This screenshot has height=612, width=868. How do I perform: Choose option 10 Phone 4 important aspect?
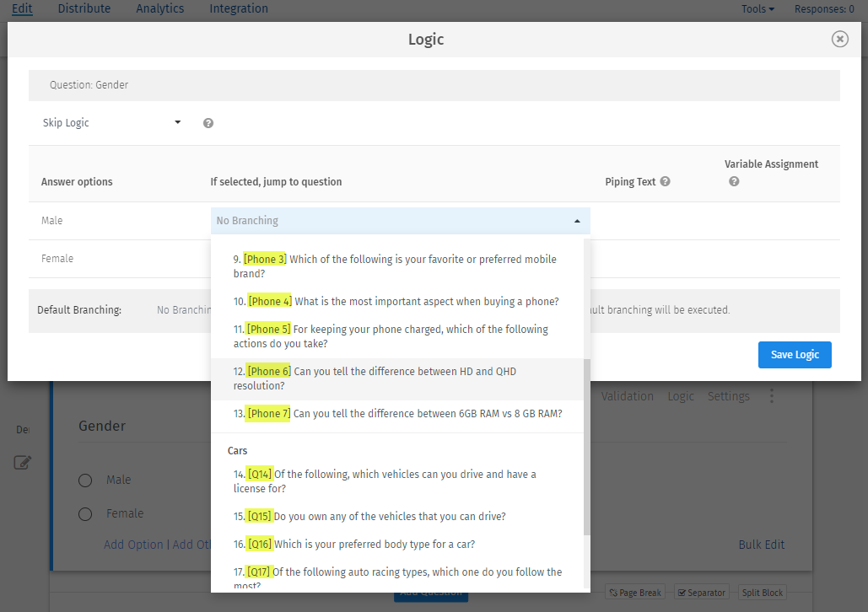pyautogui.click(x=397, y=302)
